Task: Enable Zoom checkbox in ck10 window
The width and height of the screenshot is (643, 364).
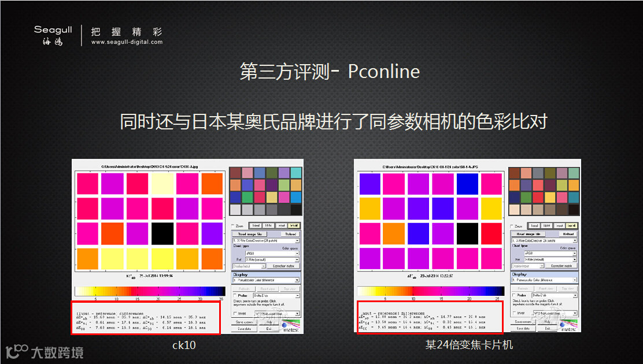Action: (233, 226)
